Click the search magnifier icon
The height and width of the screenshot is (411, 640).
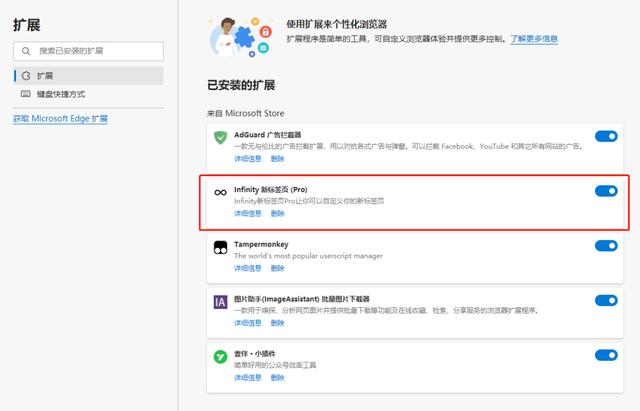[x=26, y=51]
